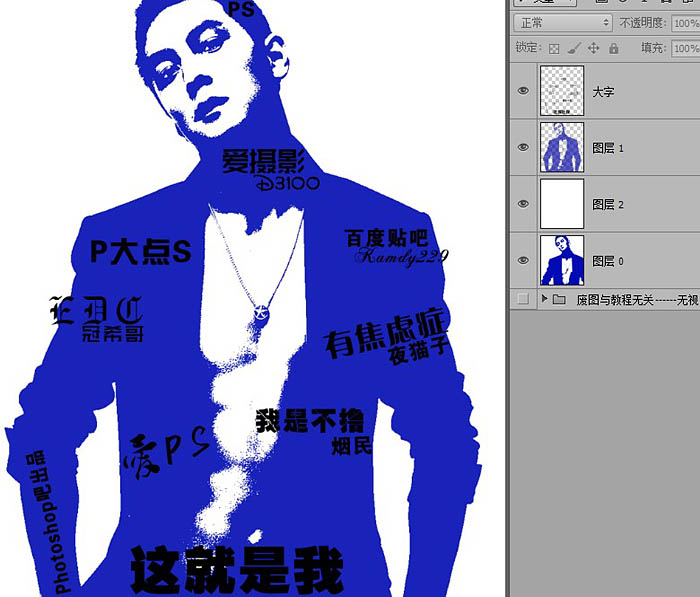Click the 不透明度 100% value field

point(686,23)
